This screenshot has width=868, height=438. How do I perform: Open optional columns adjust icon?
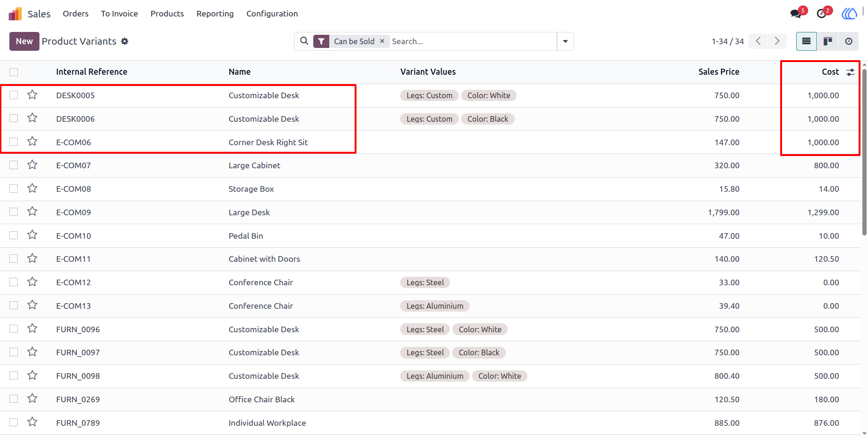pos(851,72)
